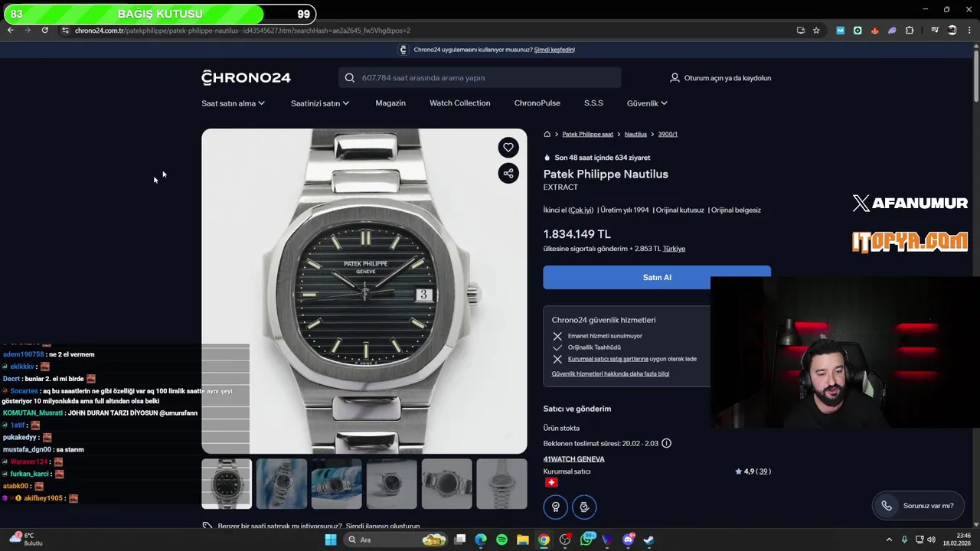Click the Chrome address bar URL
Screen dimensions: 980x551
[x=242, y=31]
